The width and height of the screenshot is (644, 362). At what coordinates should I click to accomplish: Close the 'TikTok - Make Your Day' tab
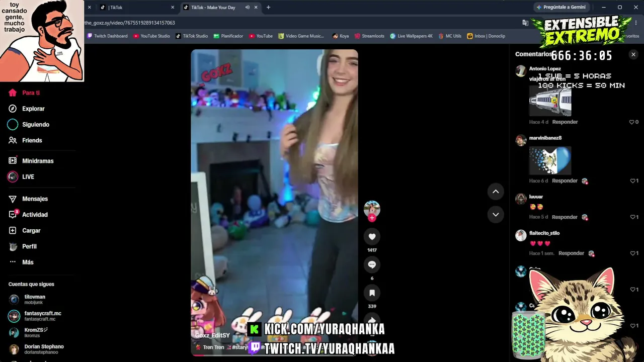pyautogui.click(x=256, y=8)
